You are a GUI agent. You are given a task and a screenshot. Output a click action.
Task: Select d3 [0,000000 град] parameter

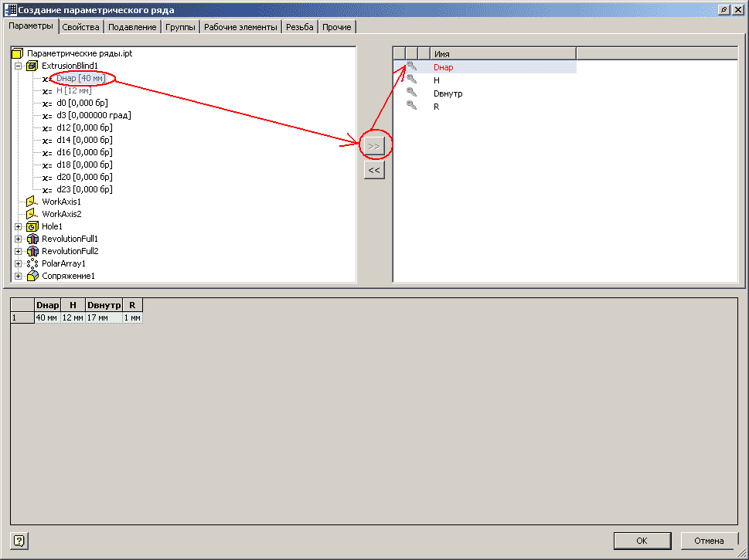(x=94, y=116)
